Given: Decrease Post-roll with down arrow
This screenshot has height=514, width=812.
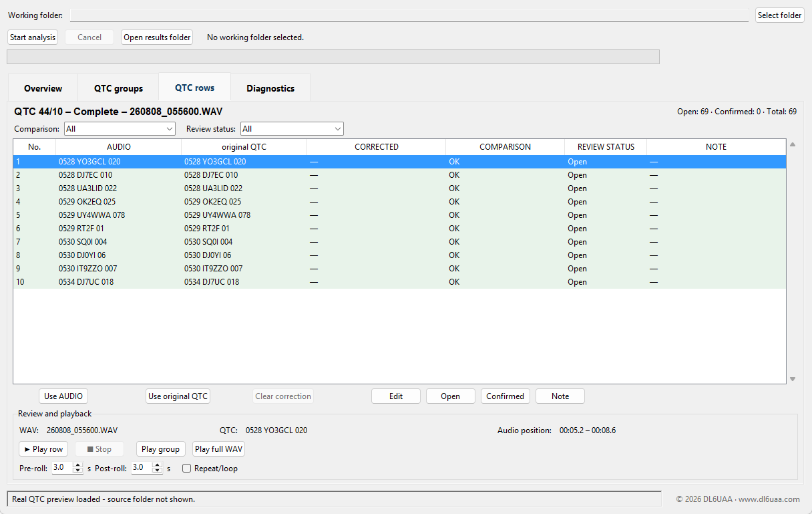Looking at the screenshot, I should pyautogui.click(x=158, y=471).
